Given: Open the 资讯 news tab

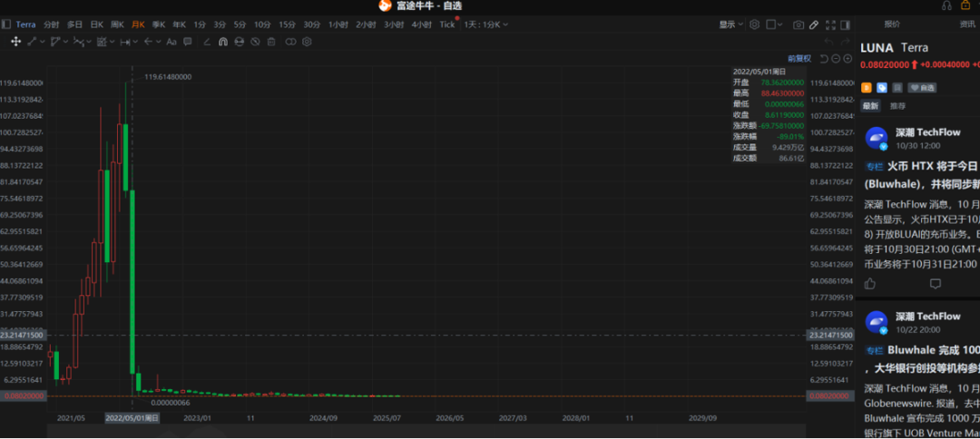Looking at the screenshot, I should 967,24.
